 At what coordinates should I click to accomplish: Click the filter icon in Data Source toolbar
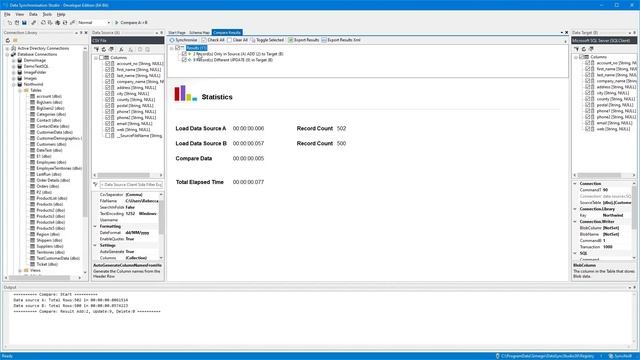point(96,49)
